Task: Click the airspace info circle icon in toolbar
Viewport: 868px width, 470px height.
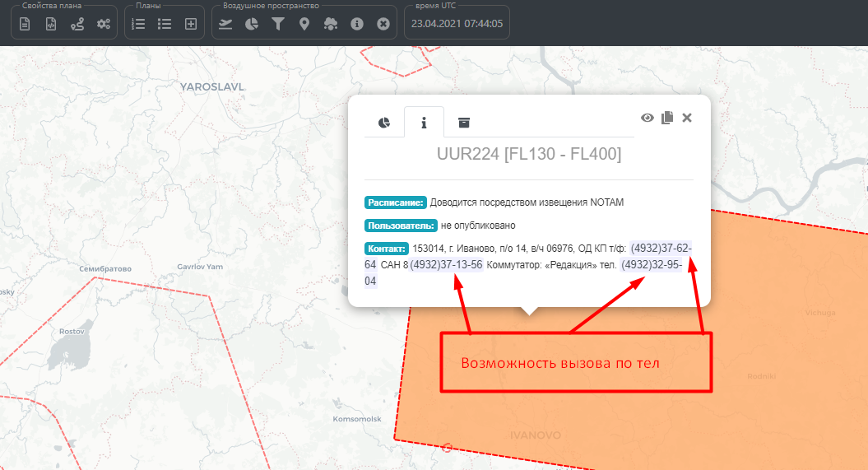Action: (357, 24)
